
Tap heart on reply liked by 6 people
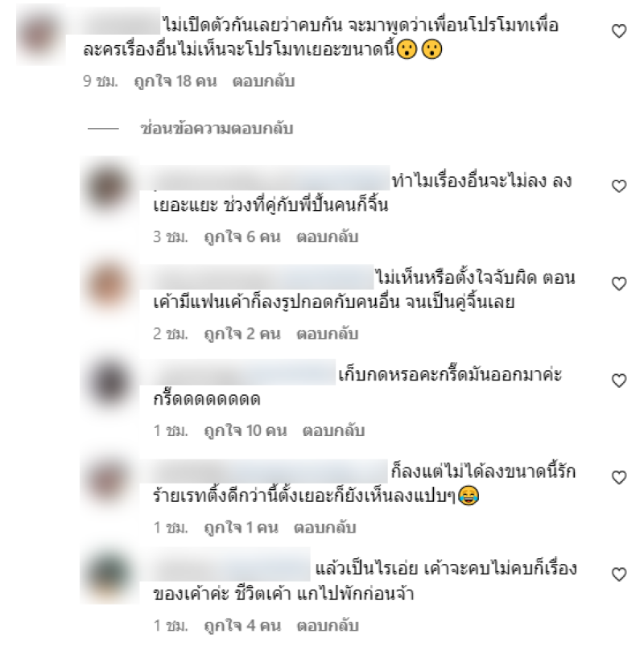pyautogui.click(x=619, y=186)
